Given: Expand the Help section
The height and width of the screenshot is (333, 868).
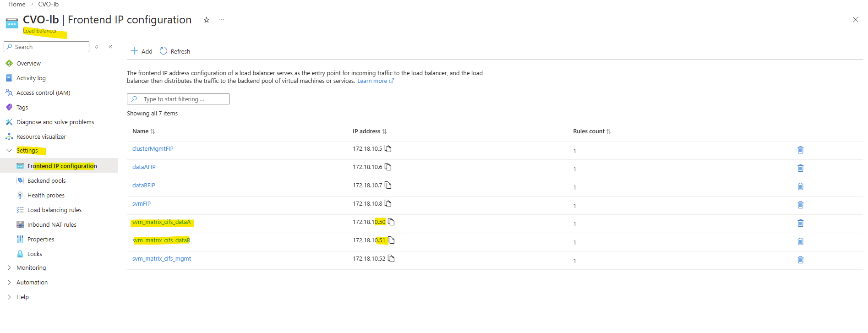Looking at the screenshot, I should pos(9,297).
